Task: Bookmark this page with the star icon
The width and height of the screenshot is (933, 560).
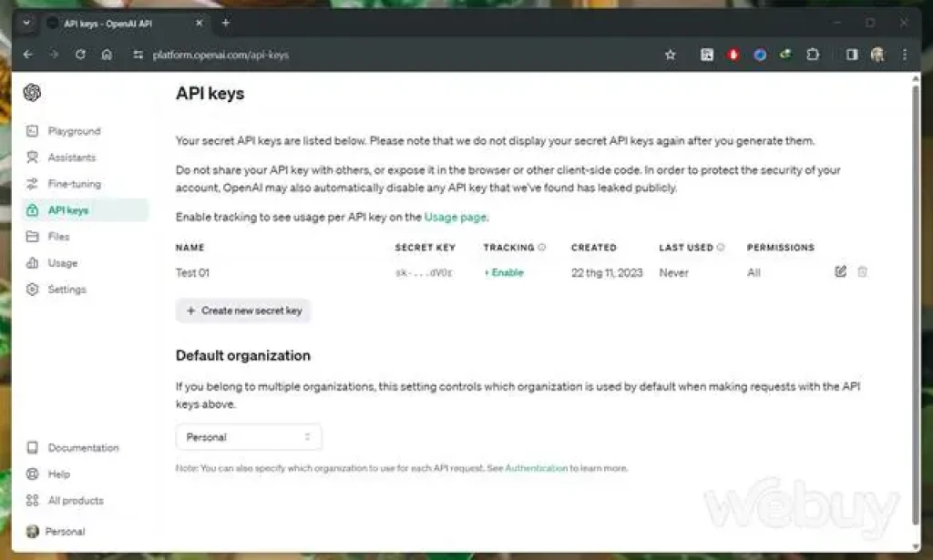Action: [x=671, y=55]
